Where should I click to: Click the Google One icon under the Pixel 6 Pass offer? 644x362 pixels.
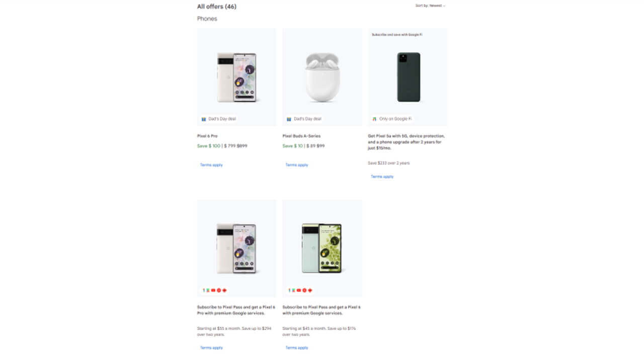(x=289, y=290)
